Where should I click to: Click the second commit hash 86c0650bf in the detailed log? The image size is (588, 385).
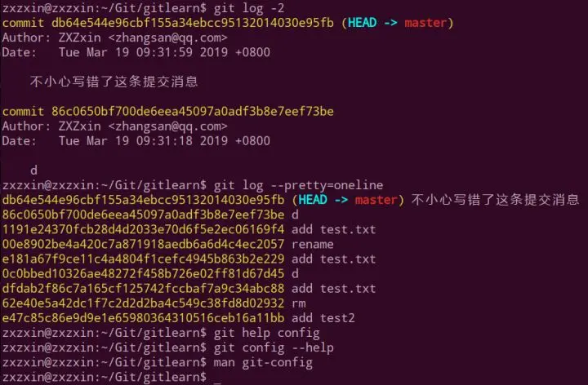193,111
